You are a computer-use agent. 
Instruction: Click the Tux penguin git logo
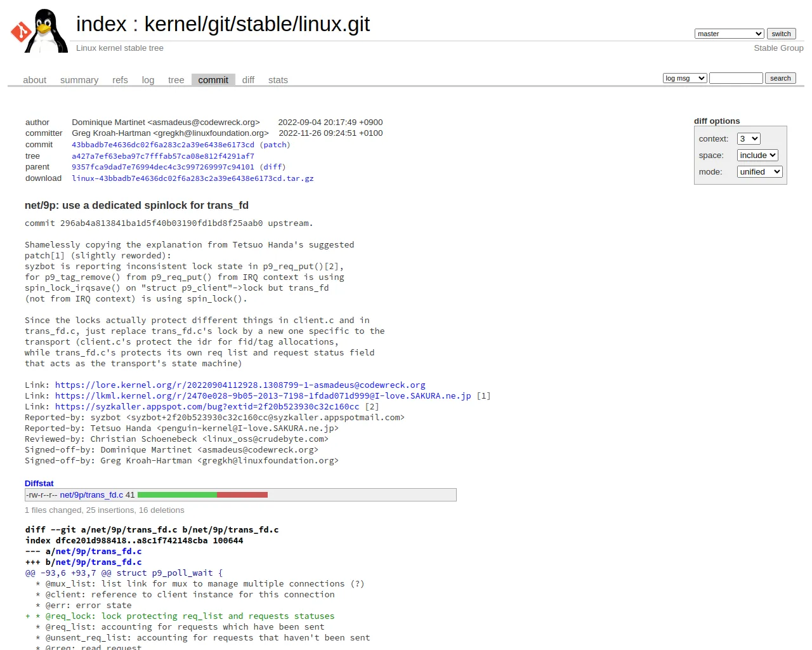point(39,30)
